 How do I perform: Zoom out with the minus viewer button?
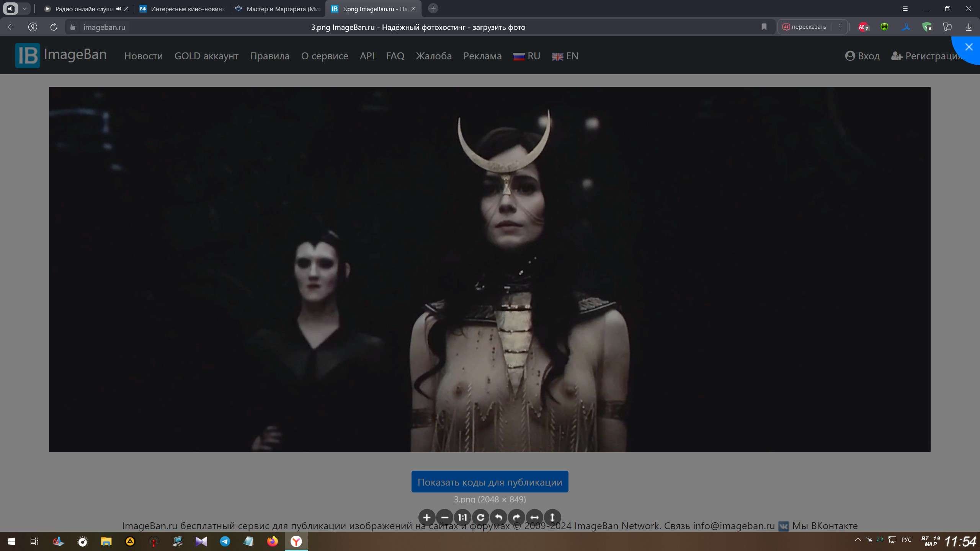click(x=444, y=518)
